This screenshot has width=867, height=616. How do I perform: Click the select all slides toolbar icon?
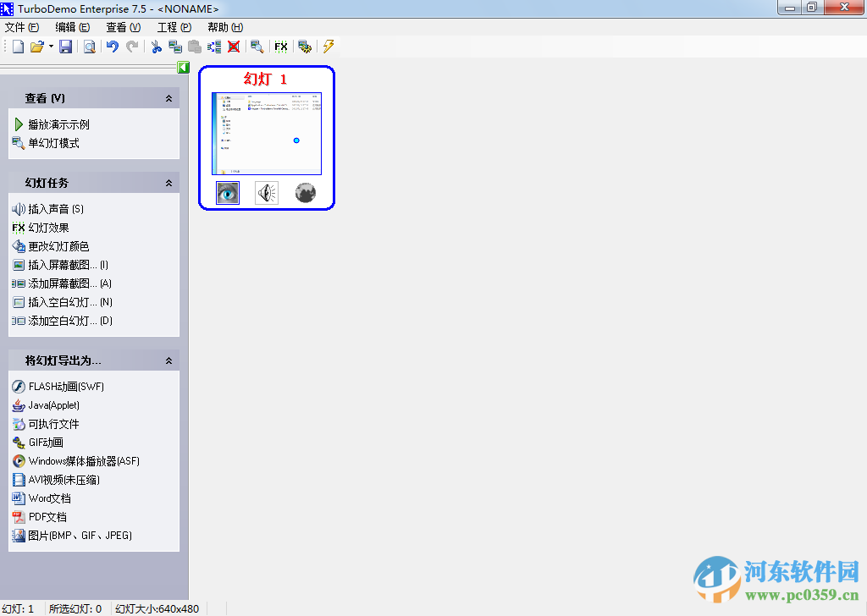tap(214, 47)
